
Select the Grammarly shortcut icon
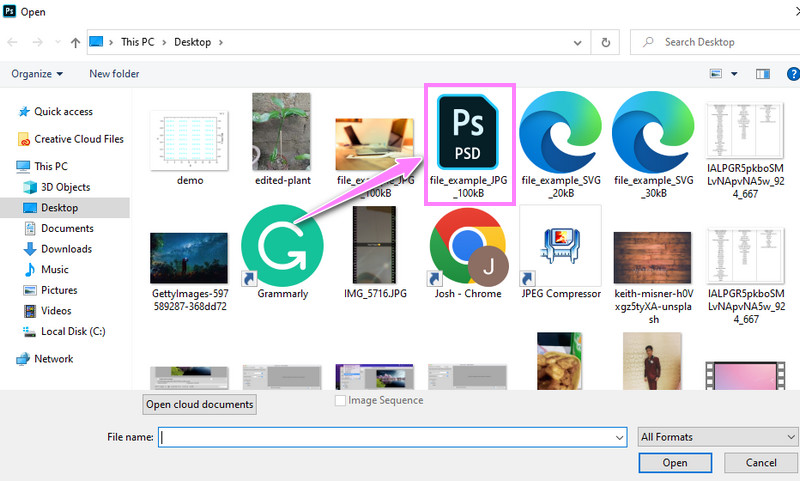(x=282, y=245)
